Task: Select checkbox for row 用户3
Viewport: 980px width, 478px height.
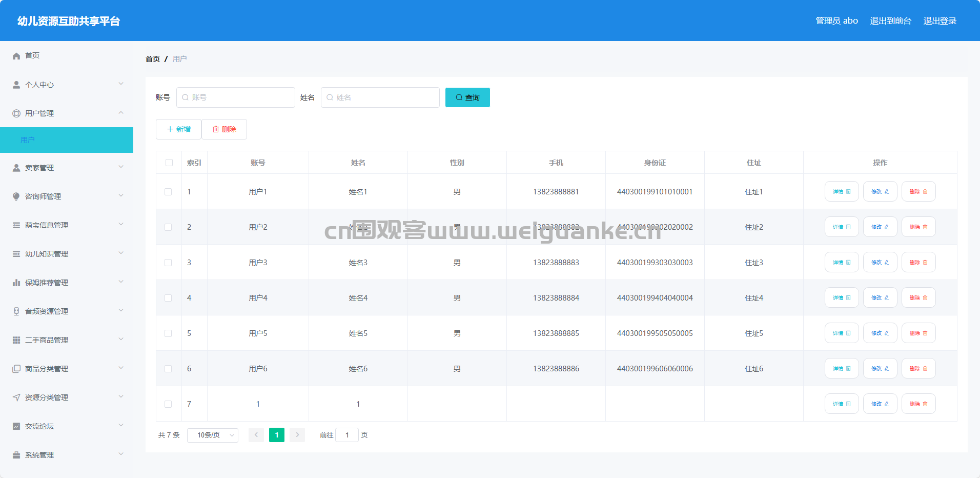Action: tap(168, 263)
